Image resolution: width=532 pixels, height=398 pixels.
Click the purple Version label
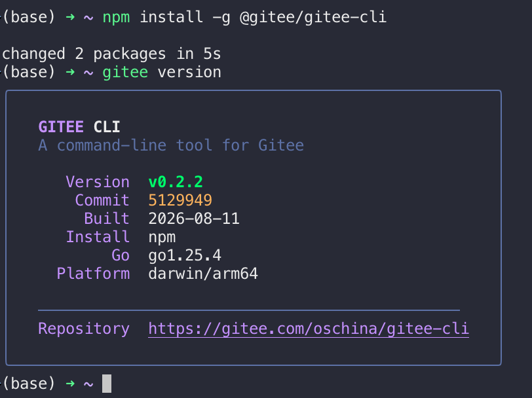click(x=98, y=182)
